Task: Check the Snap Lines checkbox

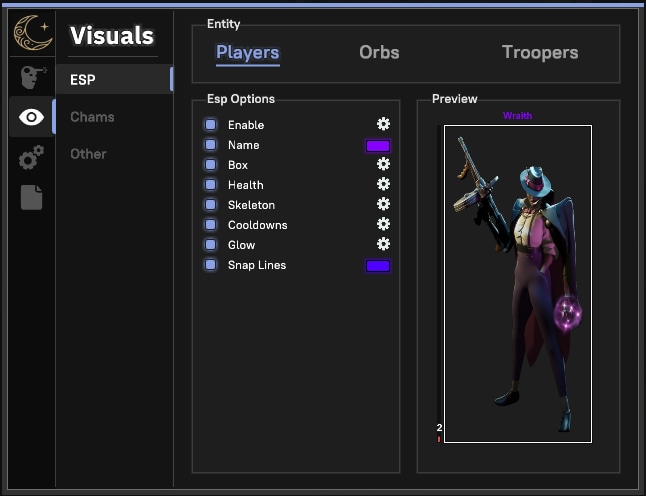Action: (211, 265)
